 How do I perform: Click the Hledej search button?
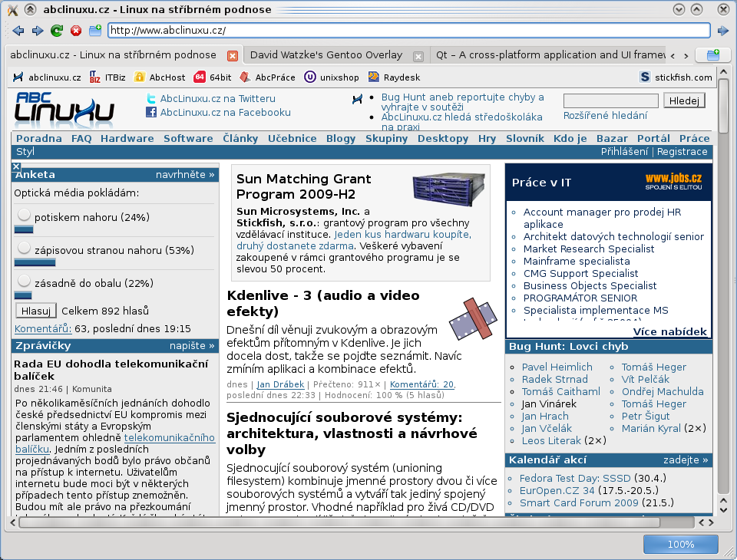coord(684,100)
